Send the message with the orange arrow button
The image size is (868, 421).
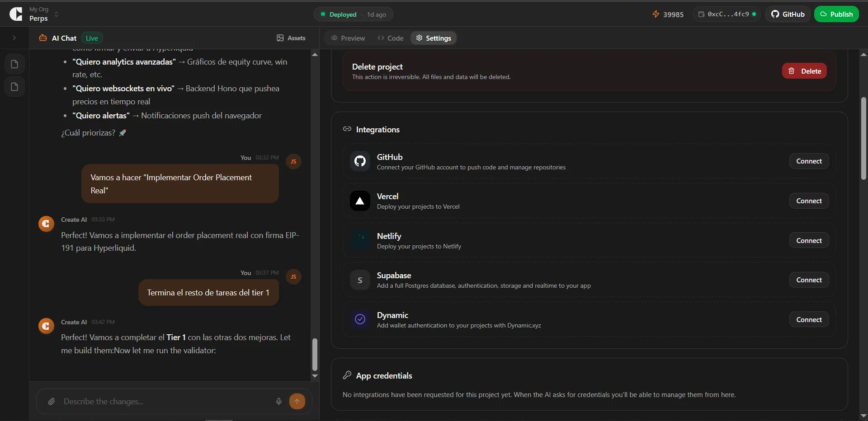point(297,402)
